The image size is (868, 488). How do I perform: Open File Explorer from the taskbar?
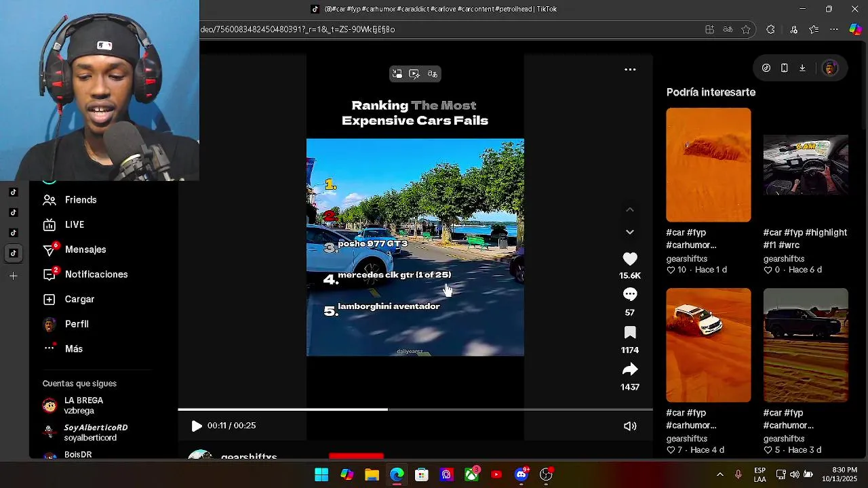(372, 474)
